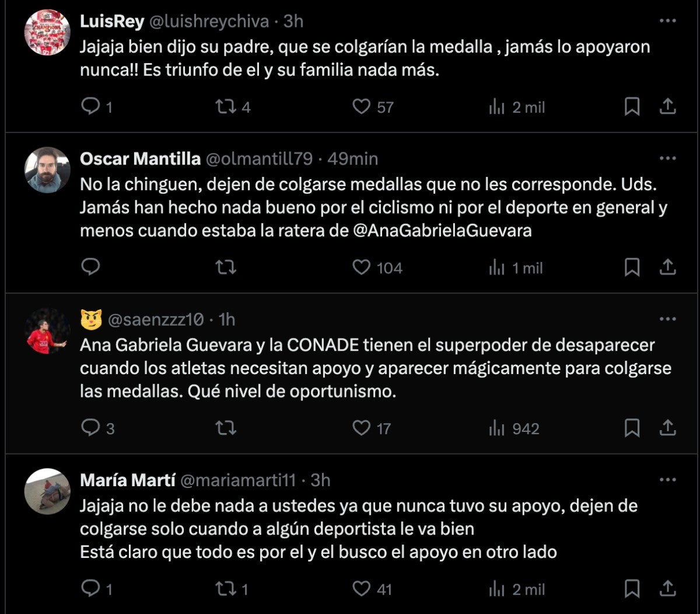
Task: Expand more menu on María Martí's tweet
Action: click(x=667, y=480)
